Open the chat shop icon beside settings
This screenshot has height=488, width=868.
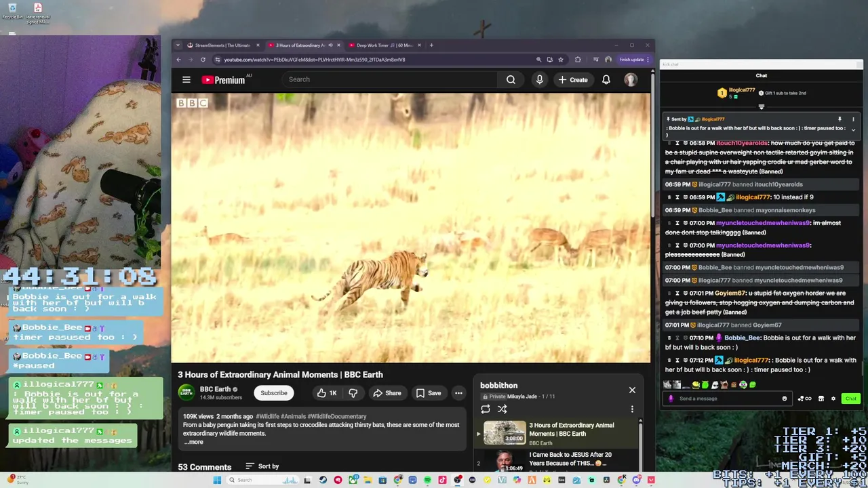pyautogui.click(x=821, y=399)
